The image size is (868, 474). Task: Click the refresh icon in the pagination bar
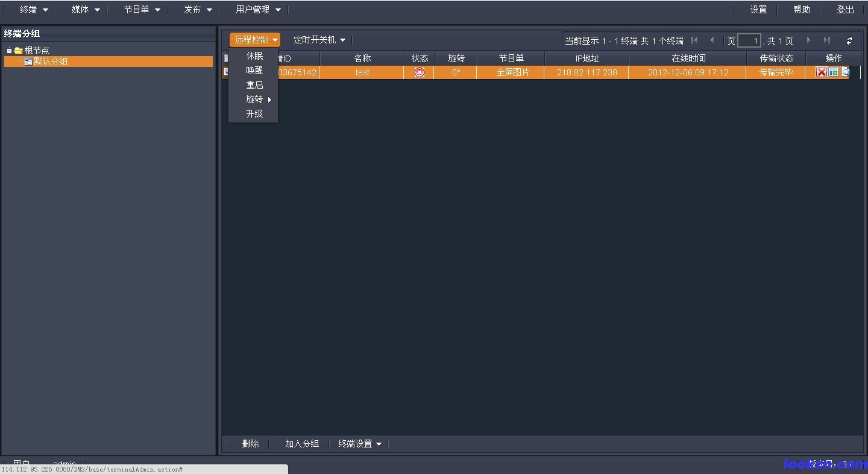coord(849,41)
